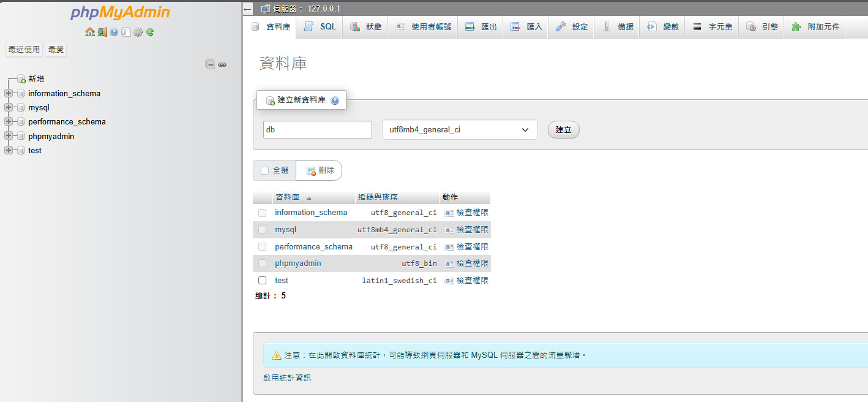The height and width of the screenshot is (402, 868).
Task: Click database icon beside test in tree
Action: click(21, 151)
